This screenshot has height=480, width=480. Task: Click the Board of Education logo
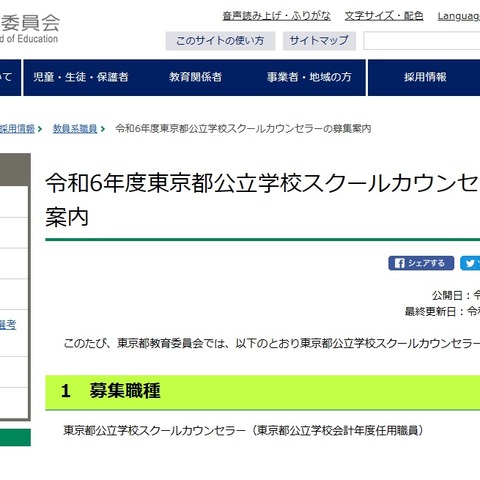[x=29, y=29]
